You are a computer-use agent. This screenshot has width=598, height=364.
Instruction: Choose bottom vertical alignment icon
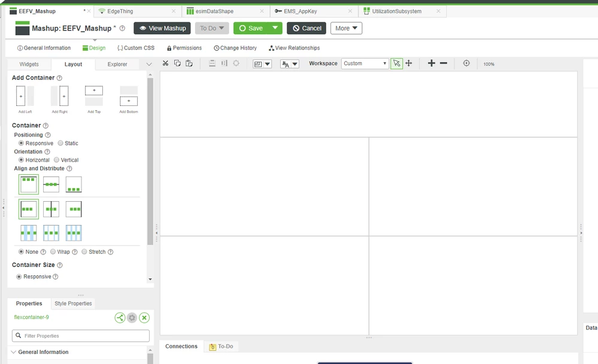coord(74,184)
